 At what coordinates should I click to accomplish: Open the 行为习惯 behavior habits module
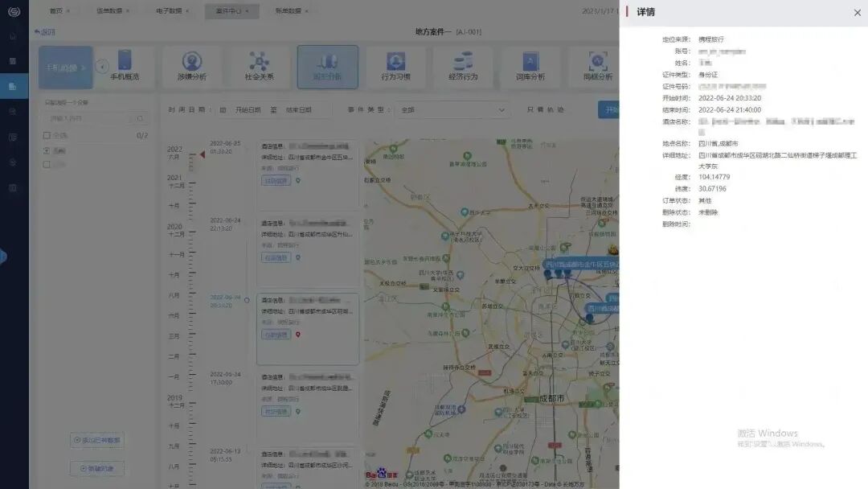pyautogui.click(x=395, y=65)
